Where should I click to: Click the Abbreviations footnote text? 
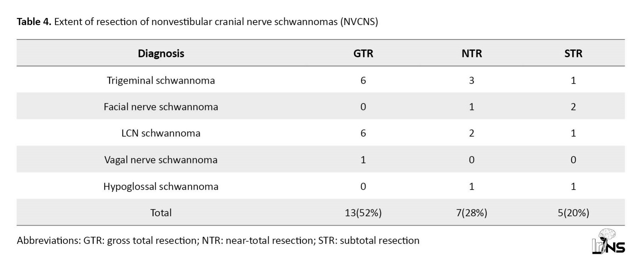pyautogui.click(x=218, y=241)
